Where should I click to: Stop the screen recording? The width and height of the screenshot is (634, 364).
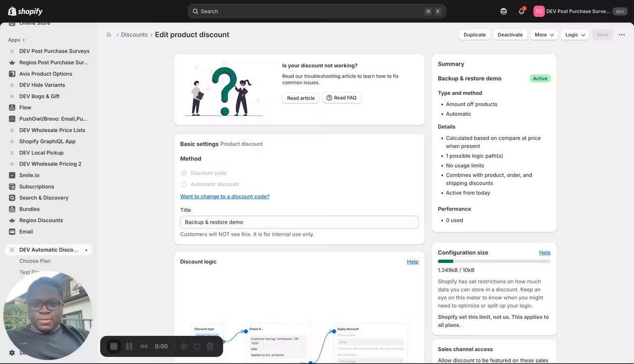click(114, 346)
